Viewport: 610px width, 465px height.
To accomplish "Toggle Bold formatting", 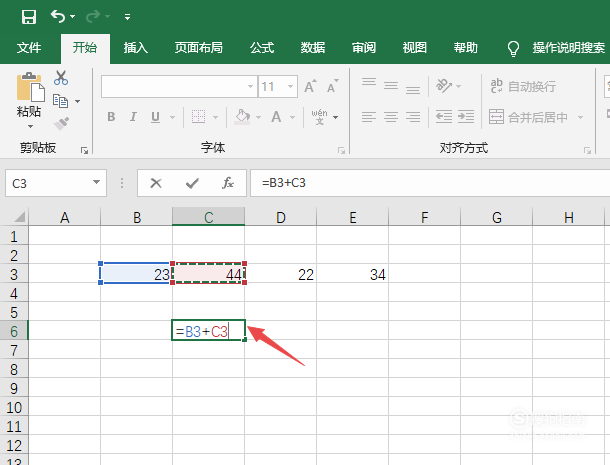I will click(111, 117).
